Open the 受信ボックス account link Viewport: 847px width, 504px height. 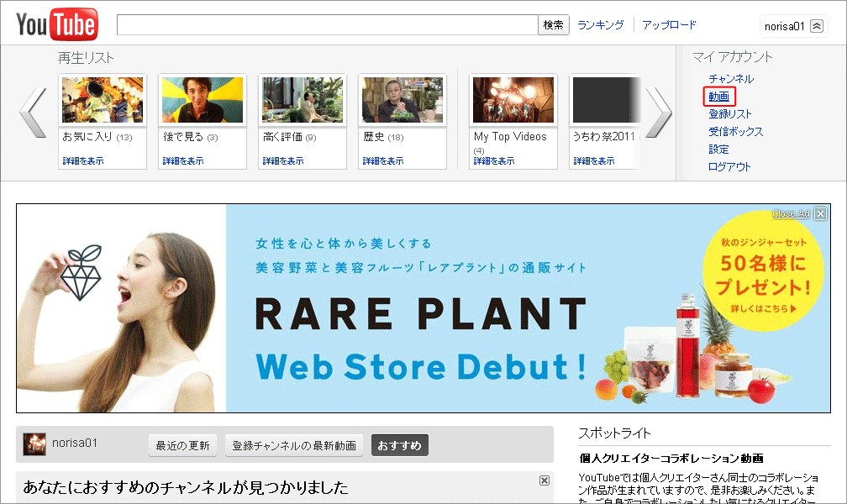[736, 132]
